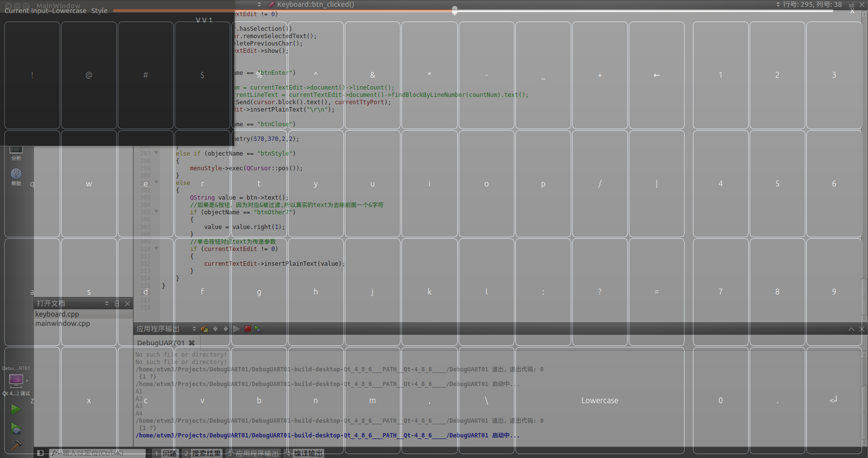Collapse the code block at line 297

pos(156,153)
